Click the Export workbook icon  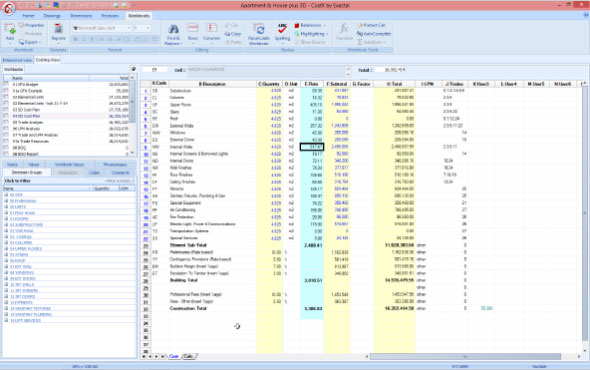pos(21,42)
